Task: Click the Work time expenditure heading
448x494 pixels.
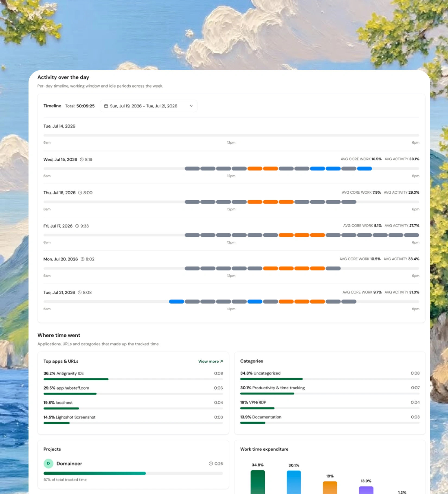Action: click(264, 449)
